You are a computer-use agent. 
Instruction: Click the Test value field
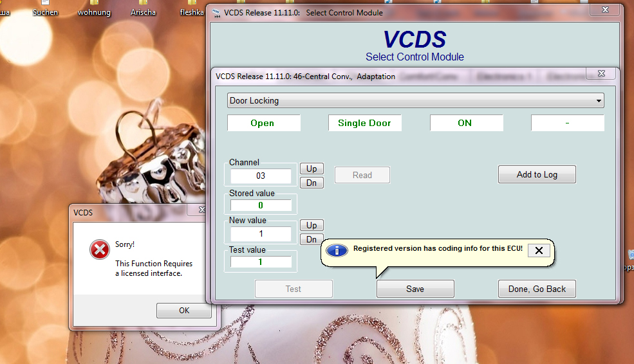(261, 262)
